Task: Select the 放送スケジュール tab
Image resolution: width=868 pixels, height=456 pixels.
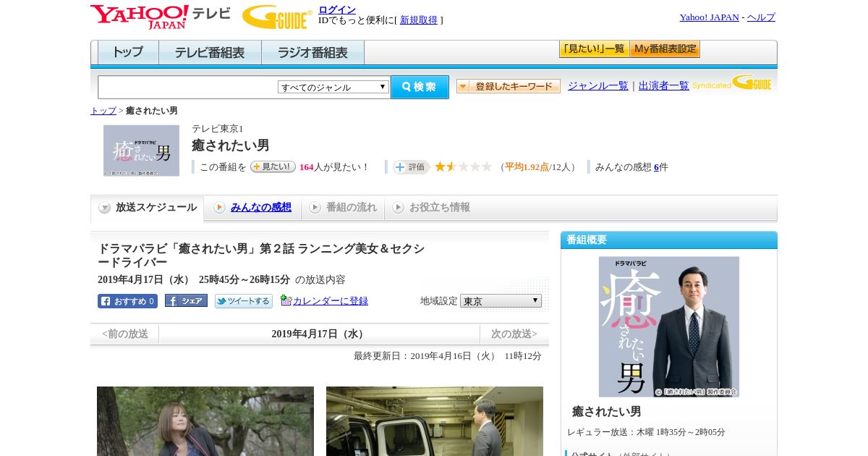Action: point(148,208)
